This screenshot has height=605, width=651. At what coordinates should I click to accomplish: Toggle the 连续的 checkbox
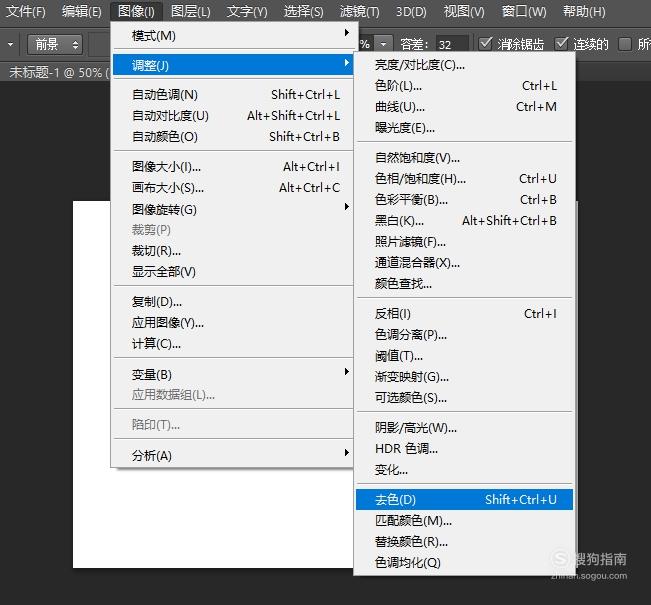[x=561, y=43]
